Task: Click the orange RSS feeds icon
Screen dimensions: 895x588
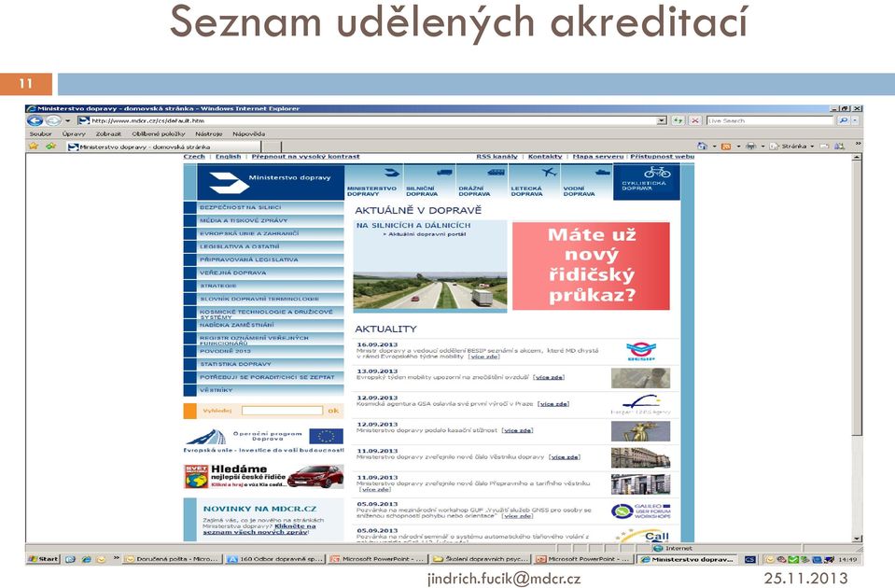Action: tap(726, 147)
